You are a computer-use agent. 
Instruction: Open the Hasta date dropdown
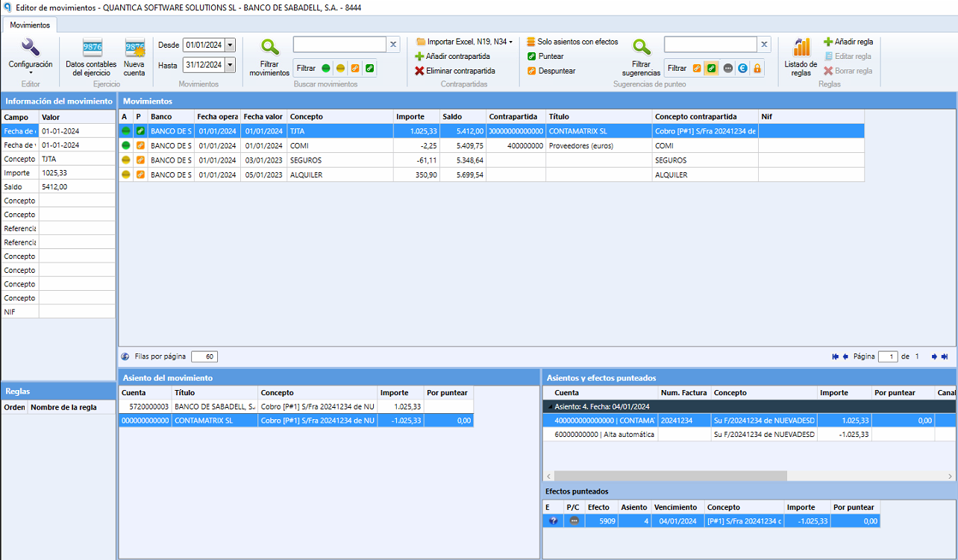[230, 65]
